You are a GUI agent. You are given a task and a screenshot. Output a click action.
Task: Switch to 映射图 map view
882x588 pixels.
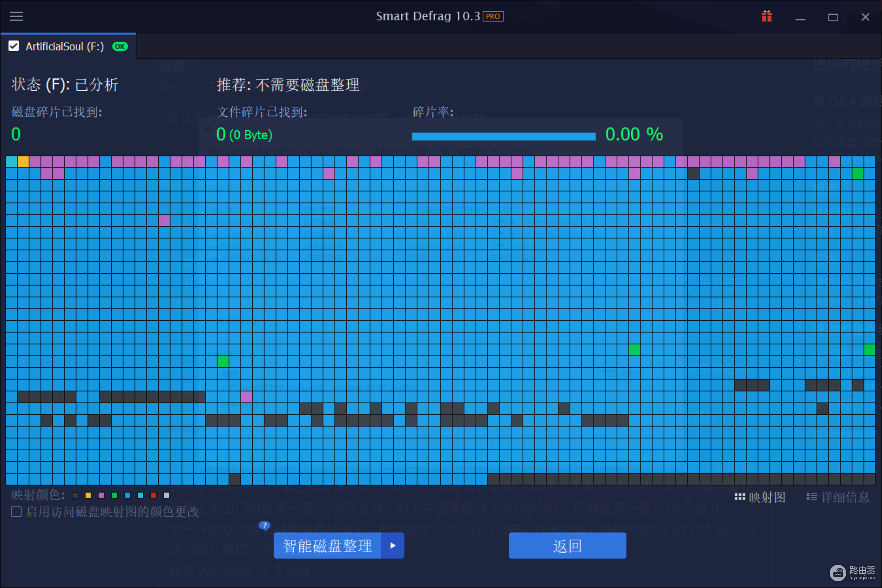coord(760,497)
